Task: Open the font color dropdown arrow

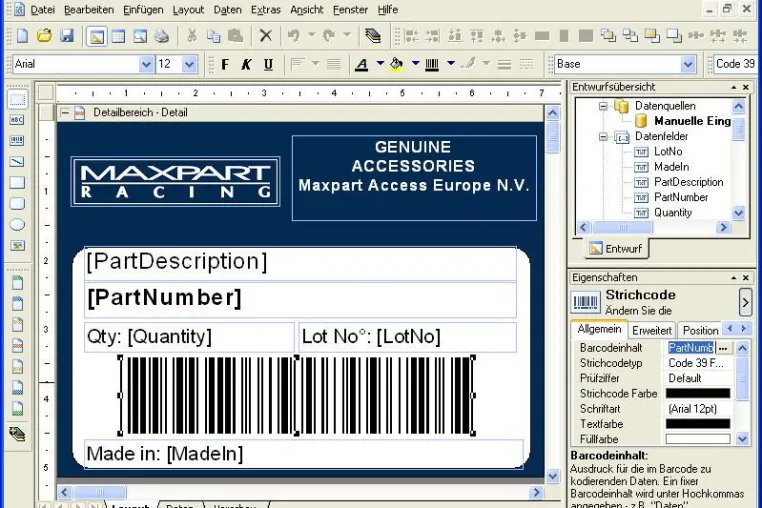Action: point(380,63)
